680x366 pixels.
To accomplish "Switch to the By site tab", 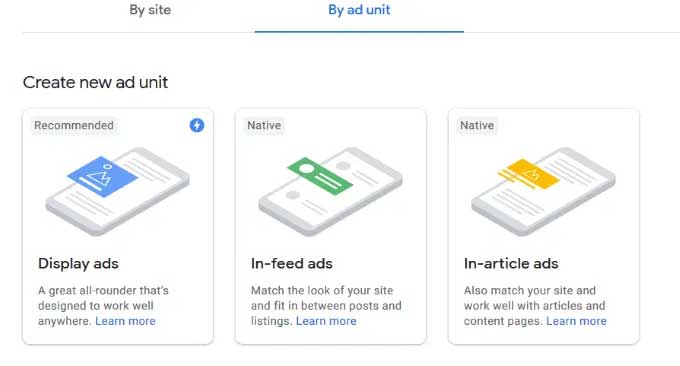I will click(x=150, y=10).
